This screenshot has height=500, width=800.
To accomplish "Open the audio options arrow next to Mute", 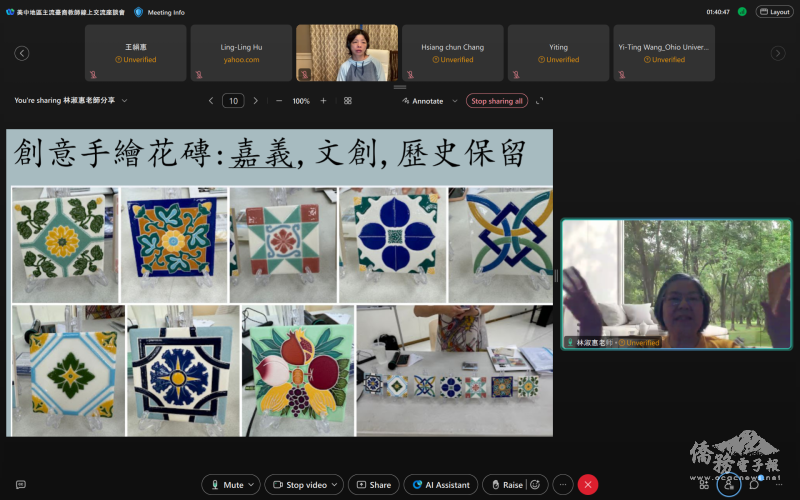I will coord(251,485).
